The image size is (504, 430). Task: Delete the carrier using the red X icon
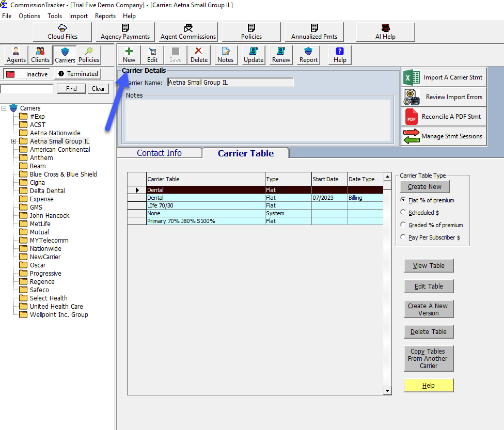tap(199, 55)
